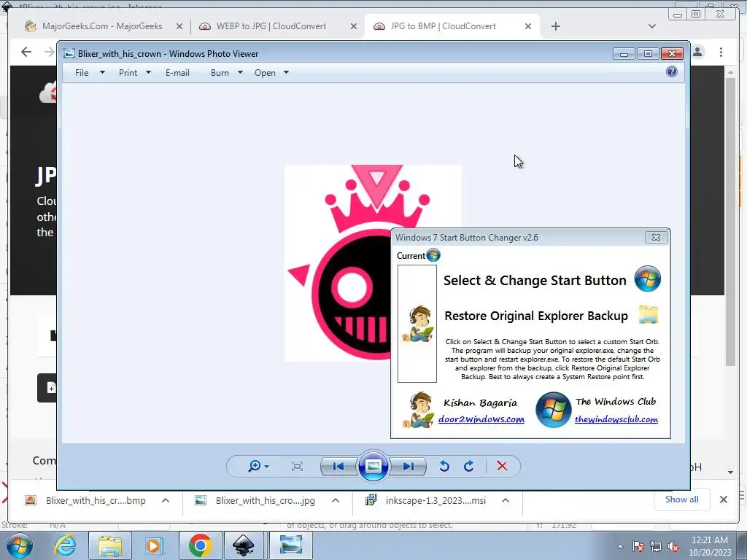Open the File menu in Photo Viewer
Screen dimensions: 747x560
click(82, 73)
